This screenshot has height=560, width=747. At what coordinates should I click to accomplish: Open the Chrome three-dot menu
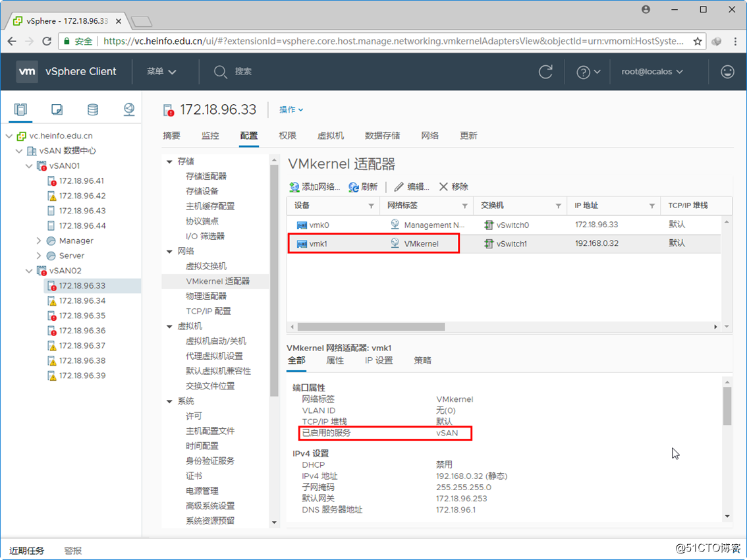point(735,42)
